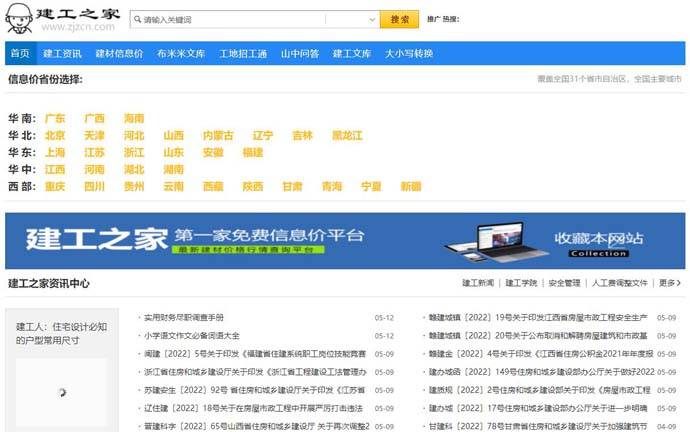Open news item 建办城函〔2022〕149号

[x=542, y=372]
